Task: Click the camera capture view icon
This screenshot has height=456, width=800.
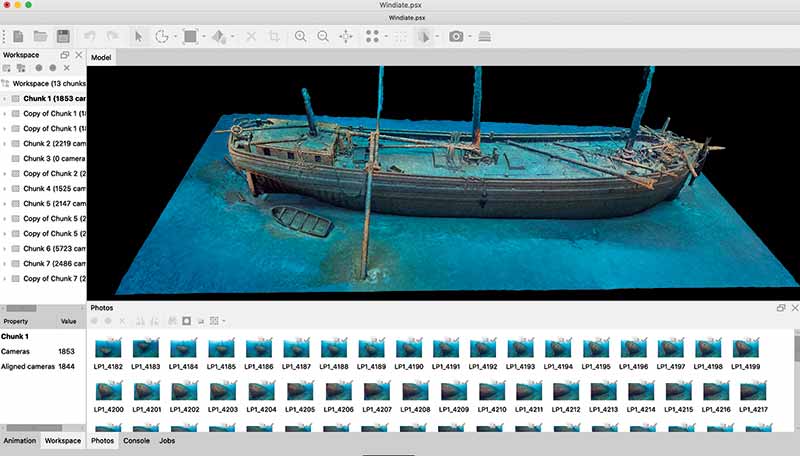Action: pos(456,36)
